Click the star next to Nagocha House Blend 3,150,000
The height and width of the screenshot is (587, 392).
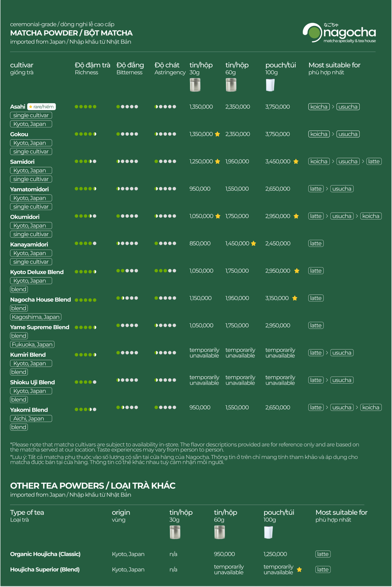[x=295, y=298]
